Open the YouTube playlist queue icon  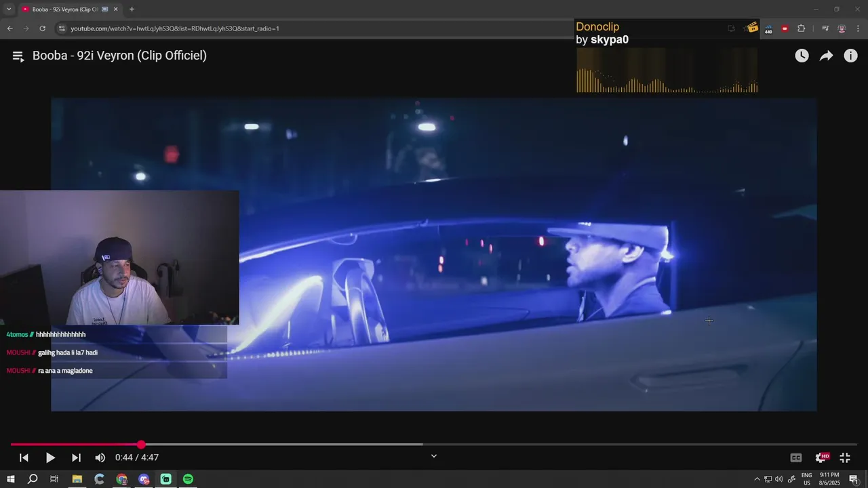[x=18, y=56]
